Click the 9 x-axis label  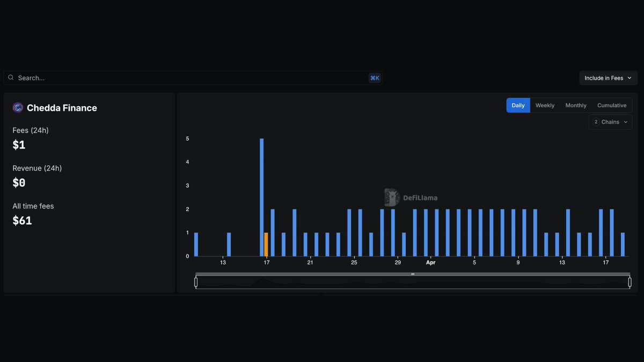pos(518,263)
